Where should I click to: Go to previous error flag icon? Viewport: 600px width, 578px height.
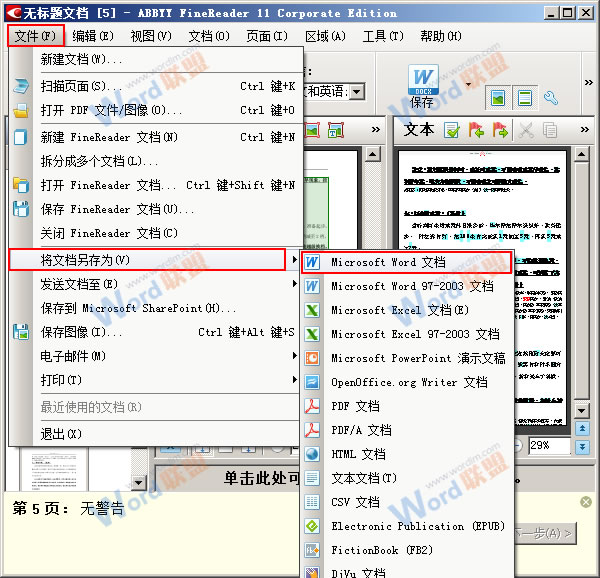tap(476, 130)
